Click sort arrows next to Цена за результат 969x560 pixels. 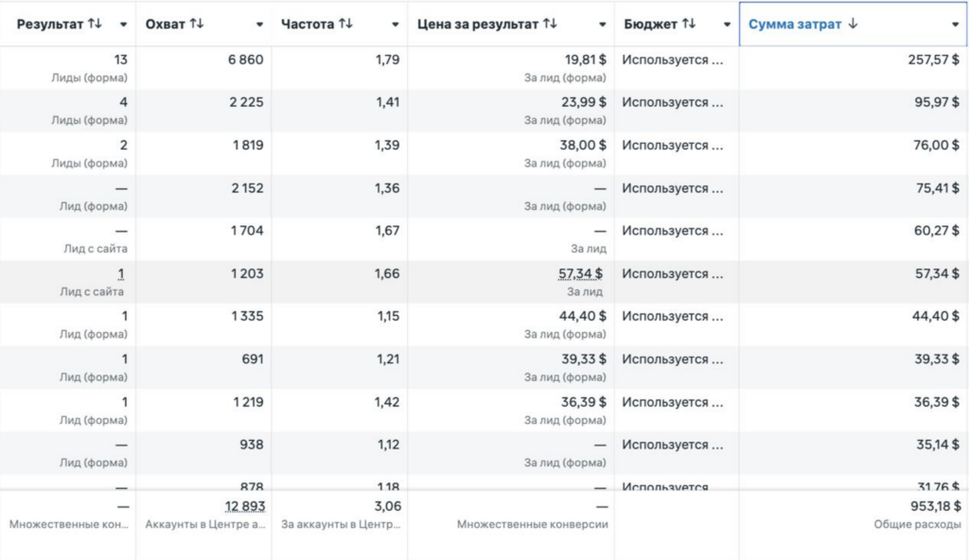[550, 24]
